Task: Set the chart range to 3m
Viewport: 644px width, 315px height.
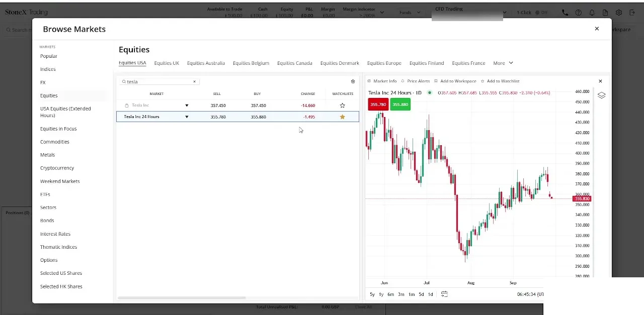Action: click(401, 294)
